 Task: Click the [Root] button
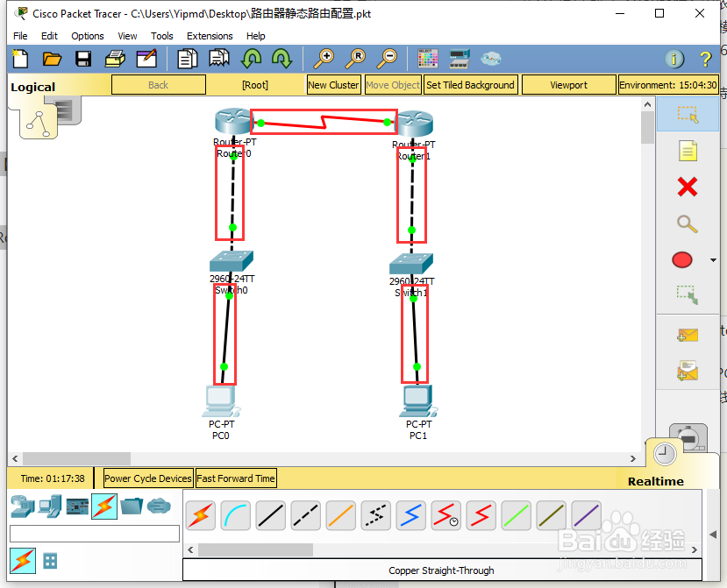255,85
